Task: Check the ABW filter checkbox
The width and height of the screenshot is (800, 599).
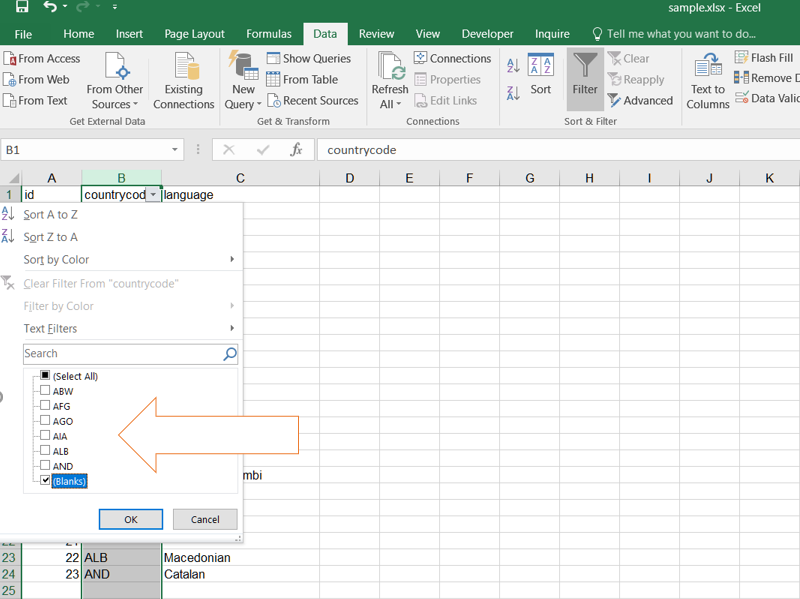Action: pyautogui.click(x=45, y=391)
